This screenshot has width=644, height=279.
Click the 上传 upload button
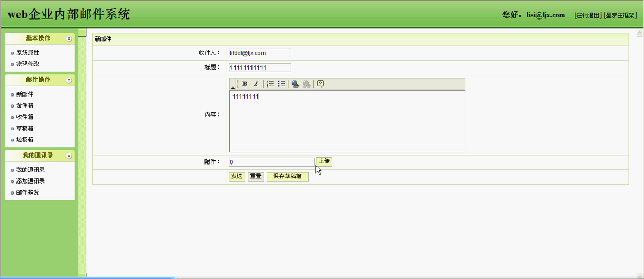324,161
